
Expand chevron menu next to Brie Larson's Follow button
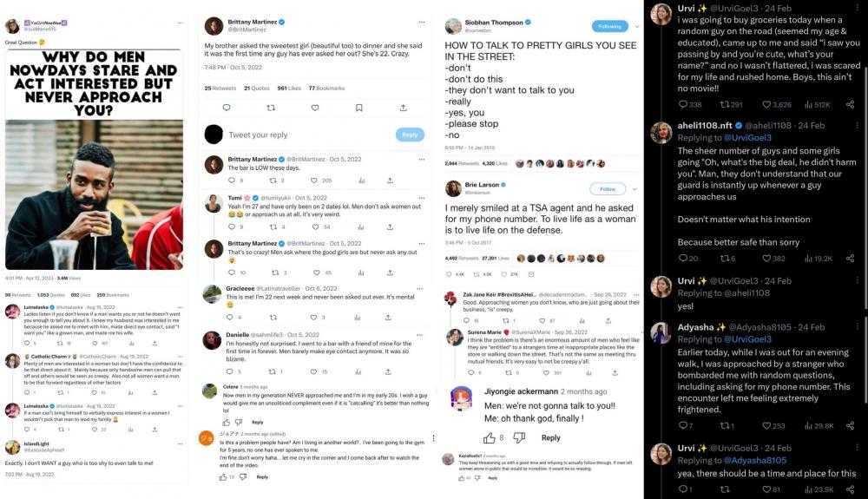(635, 189)
